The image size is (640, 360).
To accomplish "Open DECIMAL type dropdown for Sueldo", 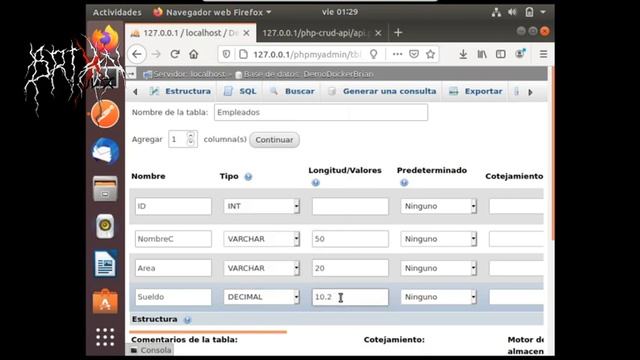I will click(262, 297).
